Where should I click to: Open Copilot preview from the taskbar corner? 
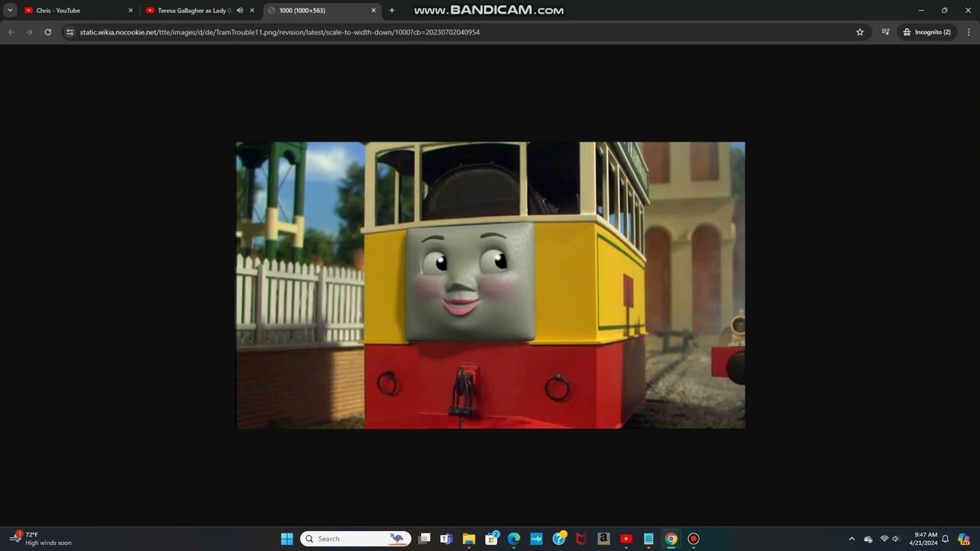pyautogui.click(x=964, y=539)
